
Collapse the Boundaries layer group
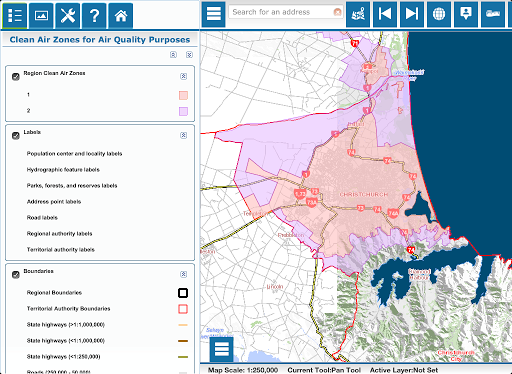(x=183, y=274)
